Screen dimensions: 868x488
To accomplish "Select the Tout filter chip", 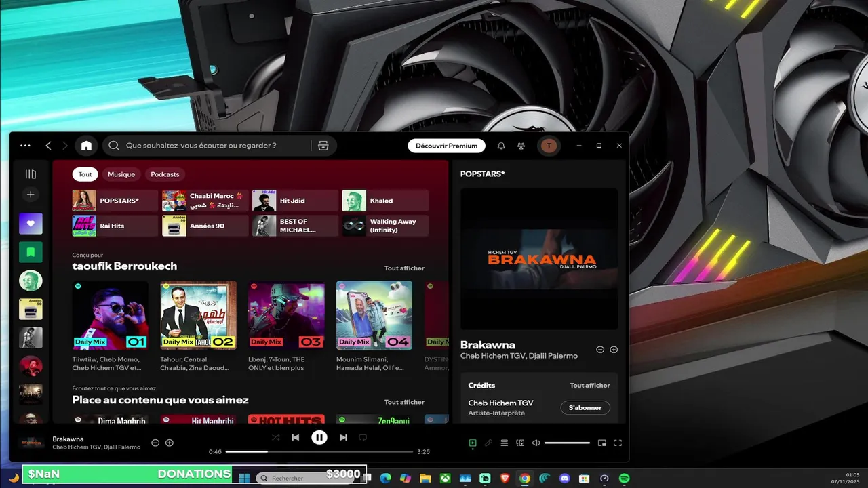I will 85,174.
